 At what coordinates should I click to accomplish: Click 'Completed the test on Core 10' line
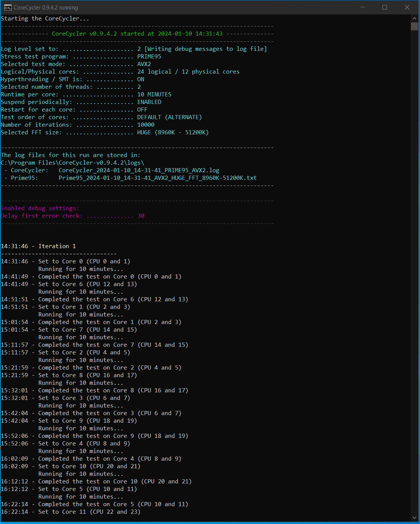click(96, 482)
